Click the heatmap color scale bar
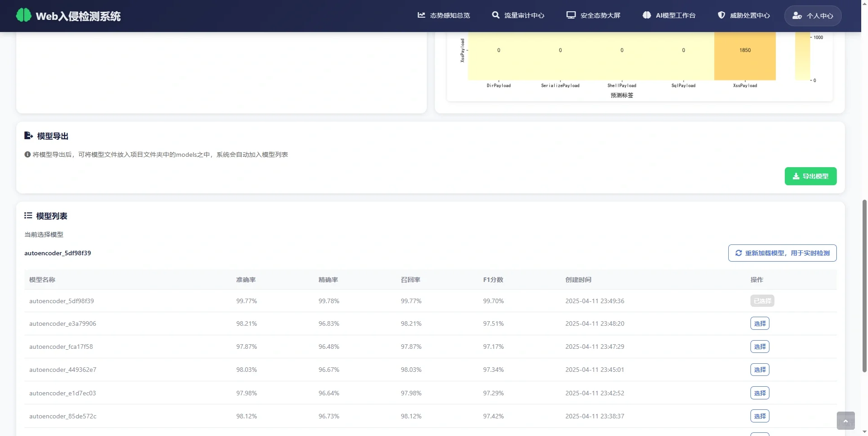This screenshot has height=436, width=868. point(802,56)
